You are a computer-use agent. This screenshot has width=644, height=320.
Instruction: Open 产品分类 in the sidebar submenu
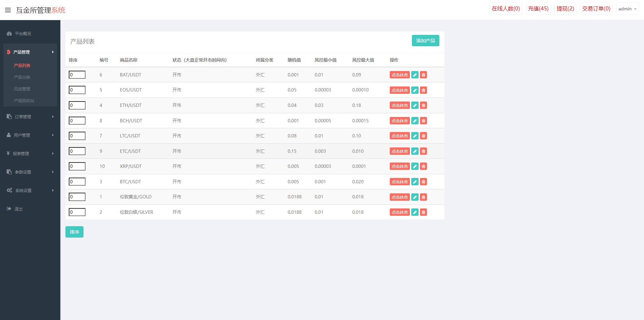click(x=22, y=77)
